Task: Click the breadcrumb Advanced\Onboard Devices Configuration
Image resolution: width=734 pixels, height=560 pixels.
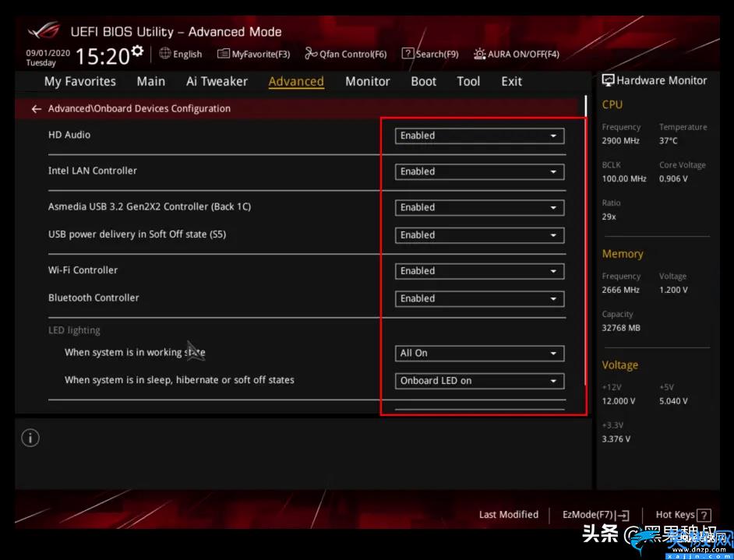Action: point(139,109)
